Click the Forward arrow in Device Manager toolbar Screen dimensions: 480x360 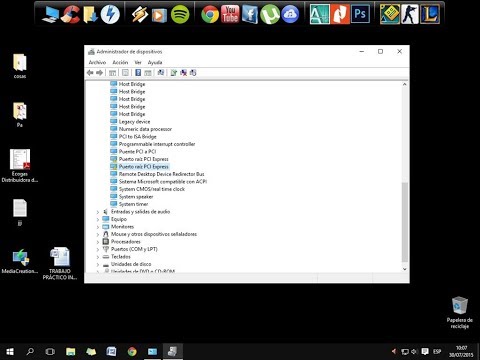[x=99, y=73]
